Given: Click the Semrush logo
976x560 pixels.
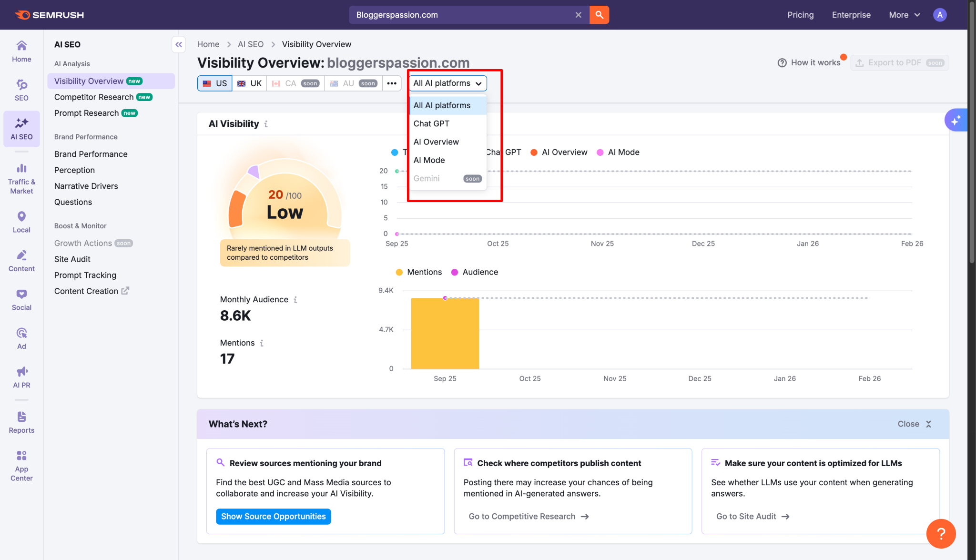Looking at the screenshot, I should [x=49, y=14].
